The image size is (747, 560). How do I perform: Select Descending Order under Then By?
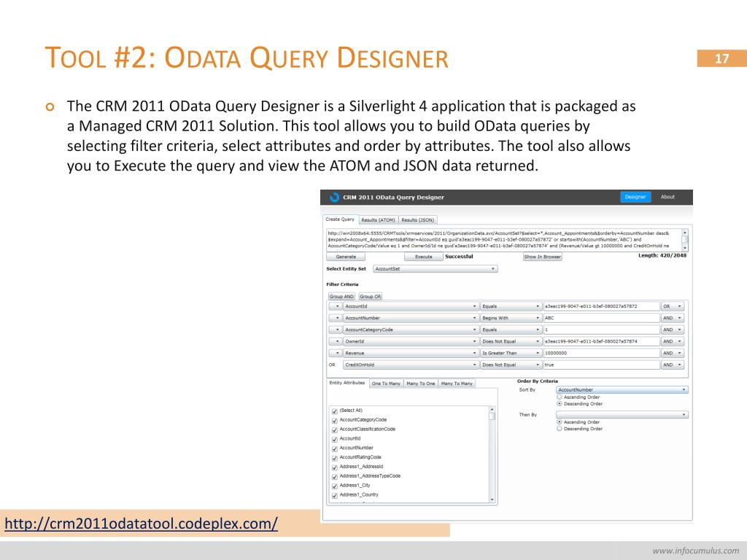coord(560,429)
